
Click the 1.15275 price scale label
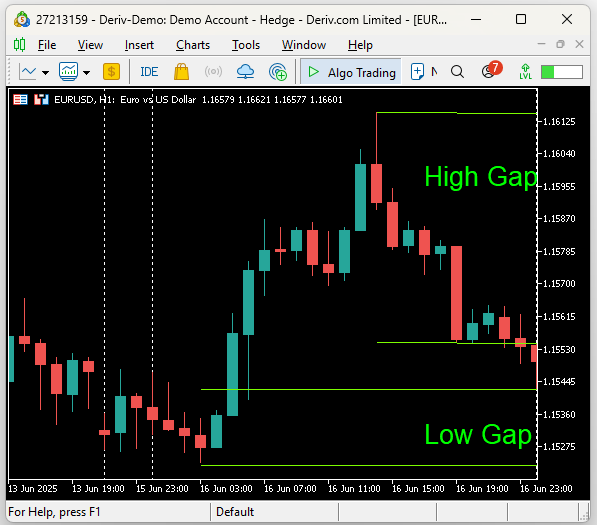(x=559, y=446)
